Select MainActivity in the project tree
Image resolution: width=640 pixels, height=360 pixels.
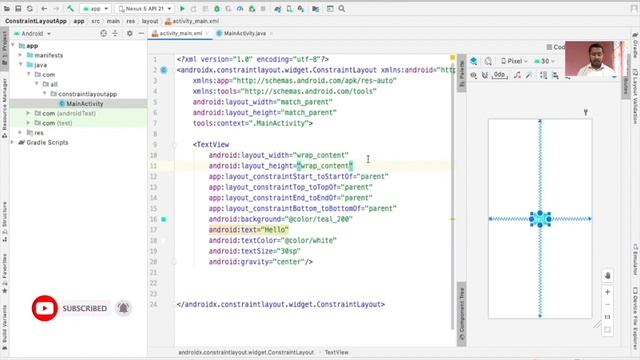point(81,104)
